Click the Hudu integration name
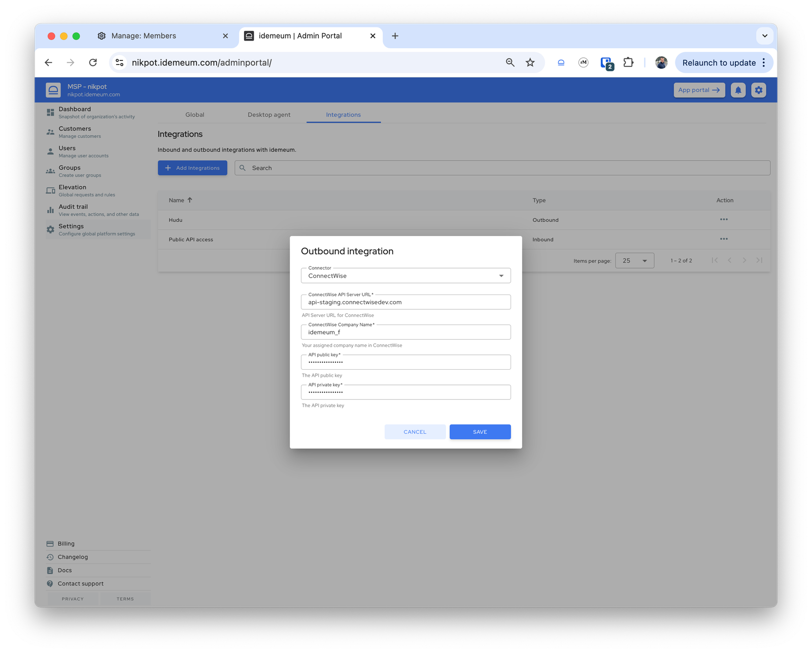The image size is (812, 653). (175, 220)
